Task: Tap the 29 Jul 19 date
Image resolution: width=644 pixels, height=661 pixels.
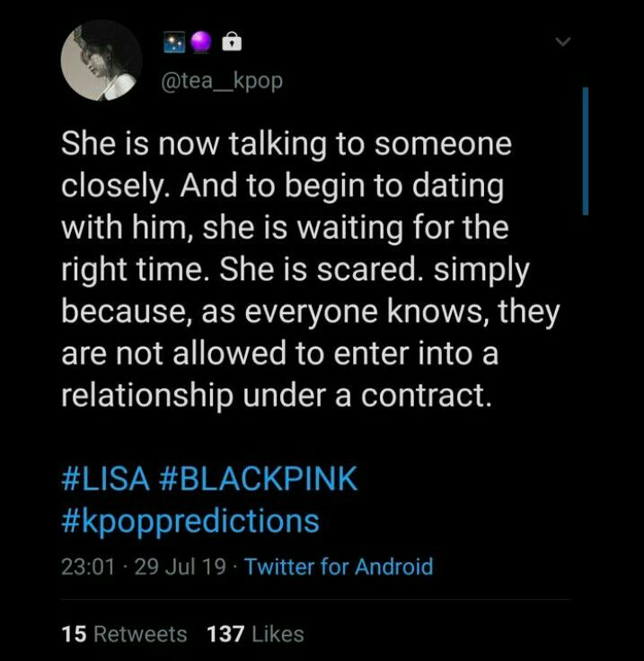Action: coord(181,567)
